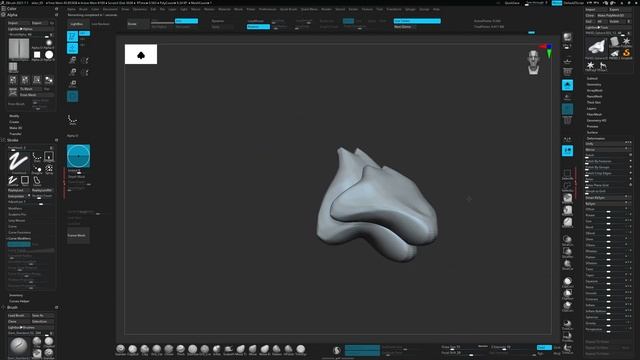Image resolution: width=640 pixels, height=360 pixels.
Task: Activate the Edit mode icon
Action: [72, 37]
